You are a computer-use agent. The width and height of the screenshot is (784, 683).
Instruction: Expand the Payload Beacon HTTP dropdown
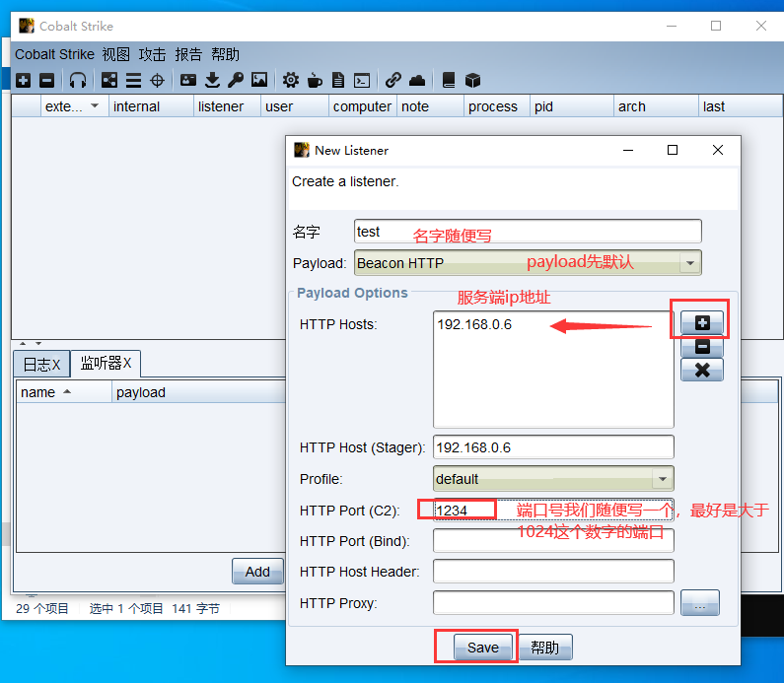point(689,263)
